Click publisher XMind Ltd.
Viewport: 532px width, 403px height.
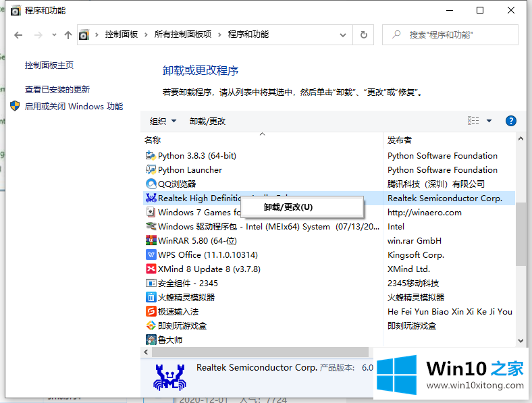coord(409,269)
